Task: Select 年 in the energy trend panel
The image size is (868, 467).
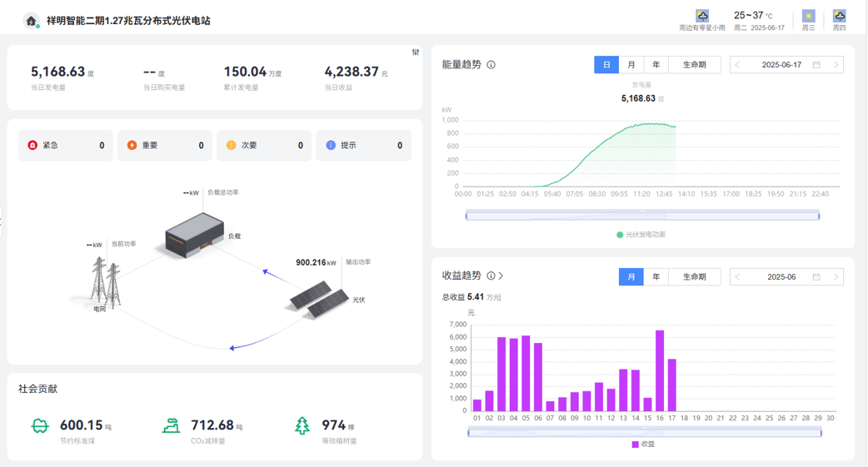Action: pos(656,65)
